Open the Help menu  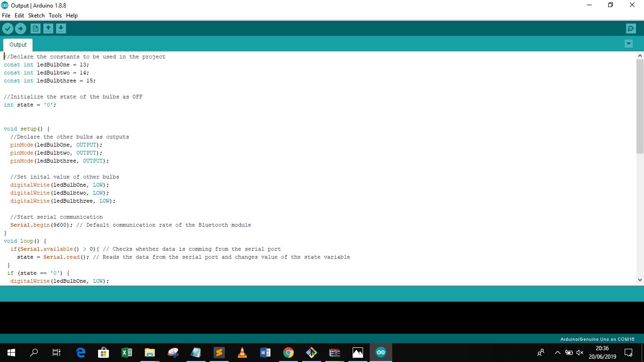(72, 16)
